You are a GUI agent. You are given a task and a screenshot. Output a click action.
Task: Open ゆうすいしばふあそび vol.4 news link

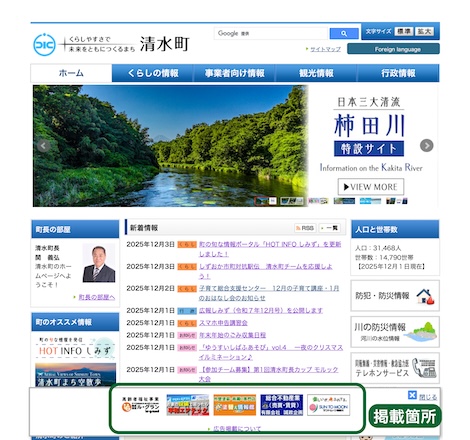click(x=271, y=352)
